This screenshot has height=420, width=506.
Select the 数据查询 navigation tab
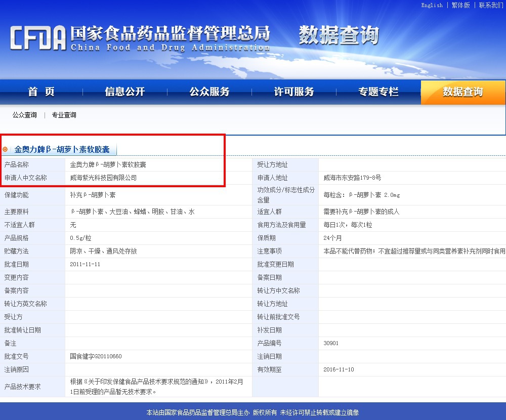463,92
